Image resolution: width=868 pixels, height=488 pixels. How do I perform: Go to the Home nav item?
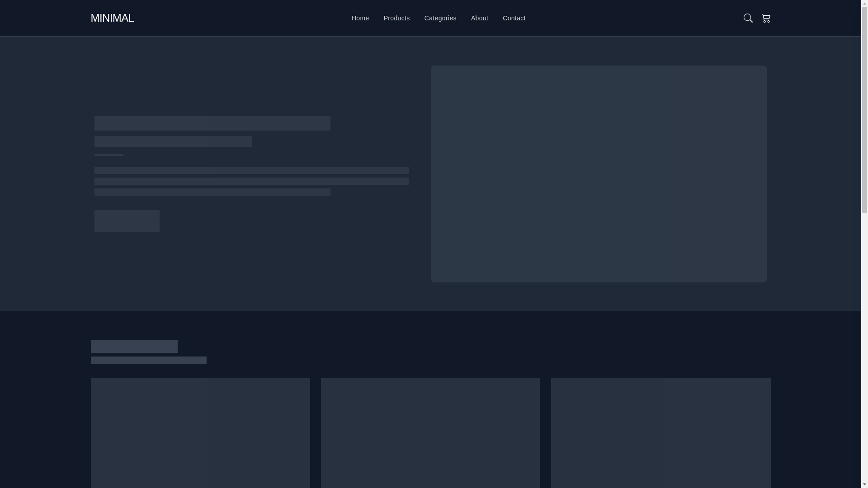coord(360,18)
